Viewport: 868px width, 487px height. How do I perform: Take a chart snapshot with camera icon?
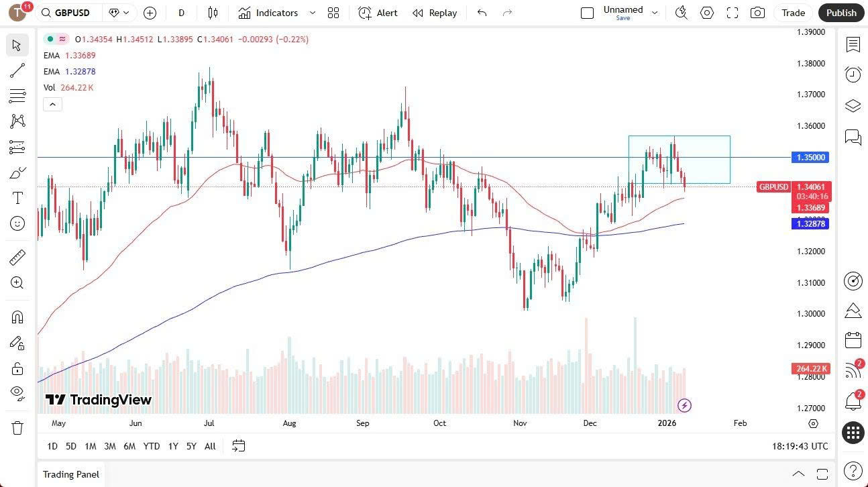[x=757, y=13]
